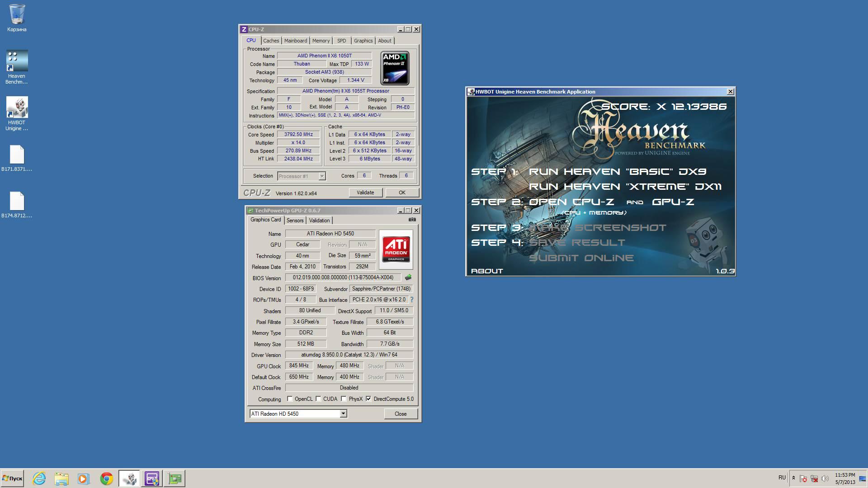Open the Пуск Start button
The height and width of the screenshot is (488, 868).
point(12,479)
